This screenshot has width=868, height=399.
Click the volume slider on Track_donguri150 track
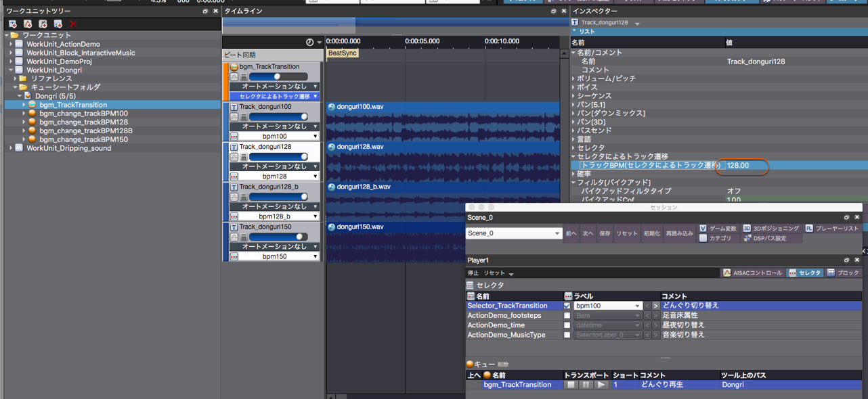278,237
